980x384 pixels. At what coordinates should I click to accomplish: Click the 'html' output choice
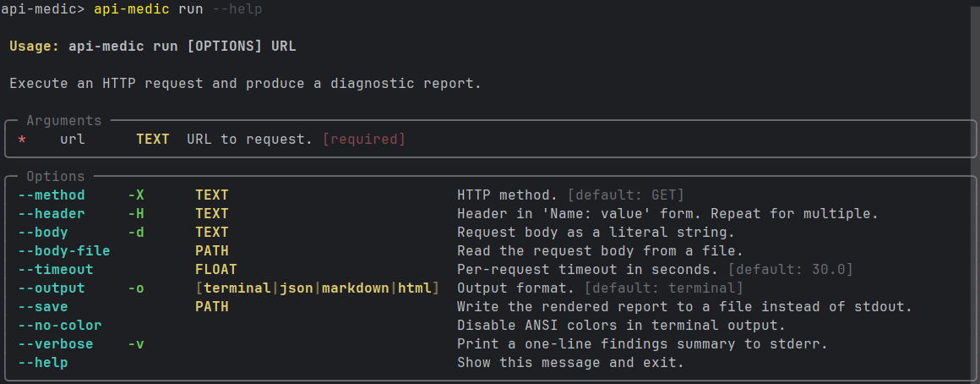coord(414,288)
